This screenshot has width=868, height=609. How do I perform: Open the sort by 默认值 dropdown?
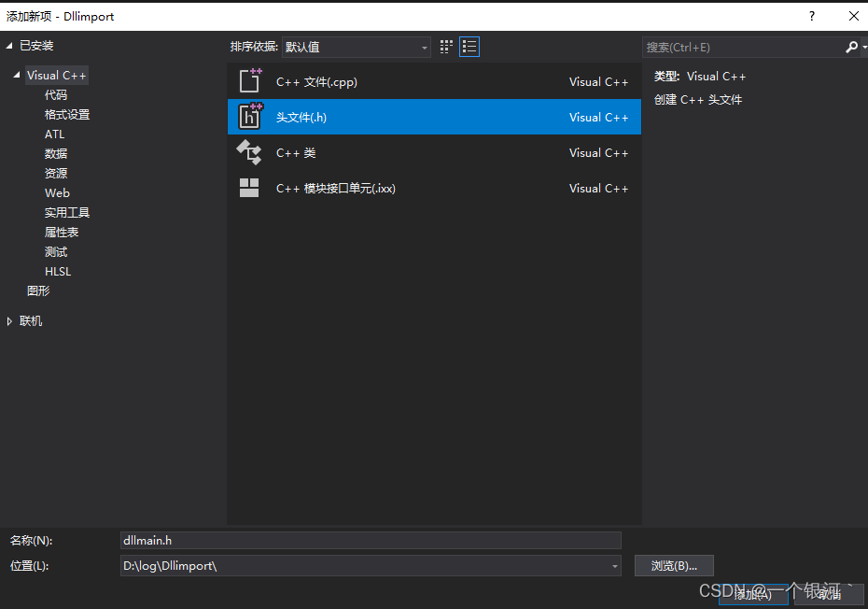tap(357, 47)
